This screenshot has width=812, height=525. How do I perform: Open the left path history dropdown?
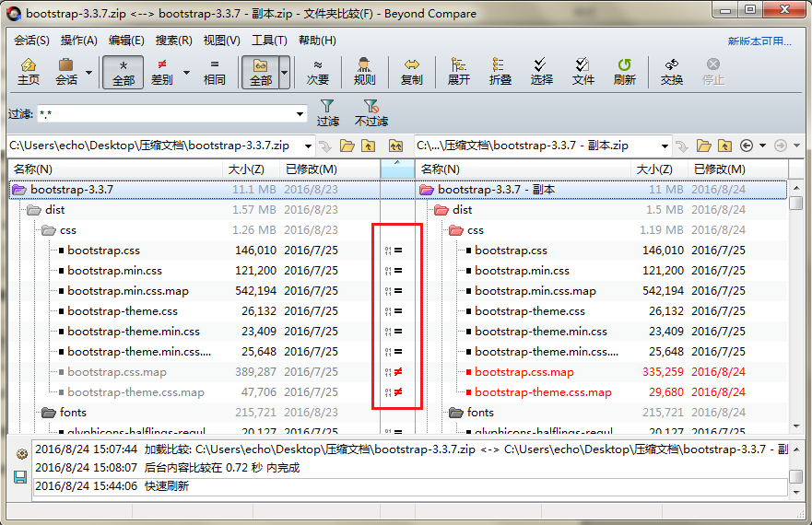[x=308, y=146]
